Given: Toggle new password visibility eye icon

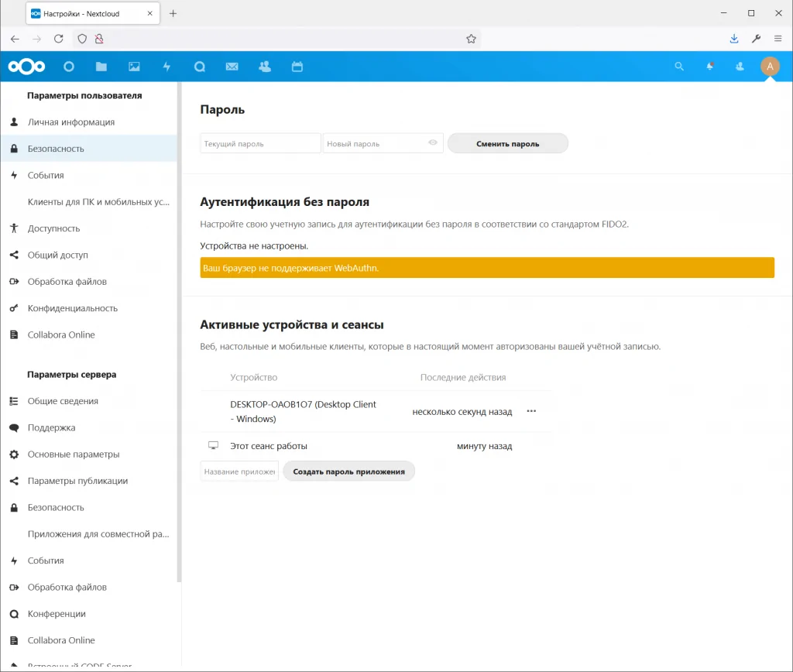Looking at the screenshot, I should [x=433, y=143].
